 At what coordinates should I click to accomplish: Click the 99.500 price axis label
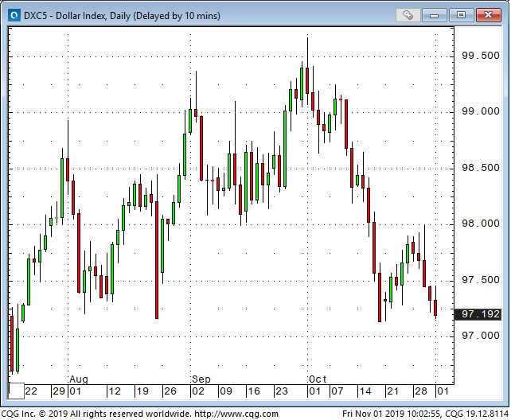(x=481, y=56)
